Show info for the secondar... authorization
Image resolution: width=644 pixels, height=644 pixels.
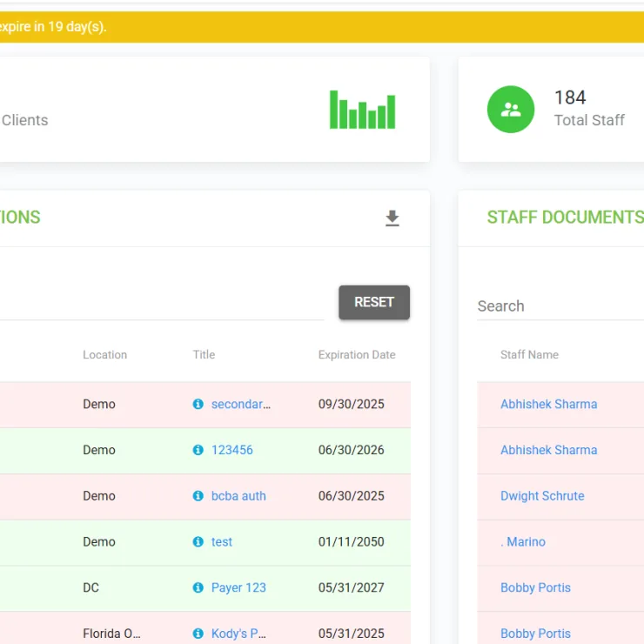(198, 404)
